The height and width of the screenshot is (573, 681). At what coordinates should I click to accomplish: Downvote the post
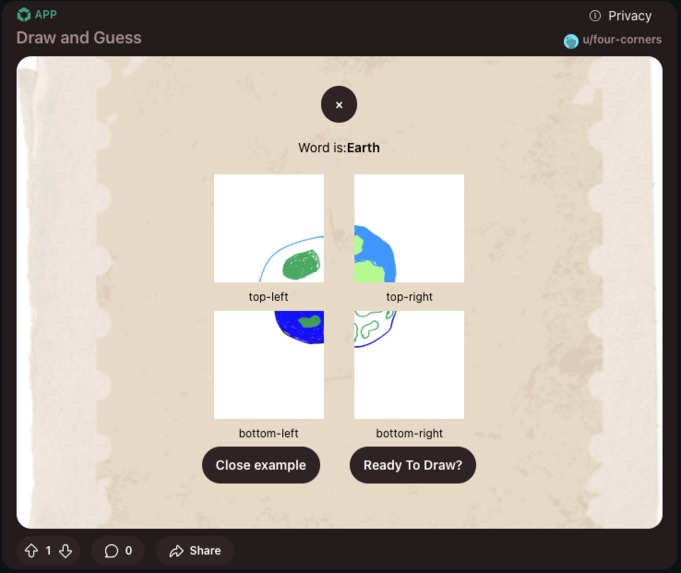66,551
